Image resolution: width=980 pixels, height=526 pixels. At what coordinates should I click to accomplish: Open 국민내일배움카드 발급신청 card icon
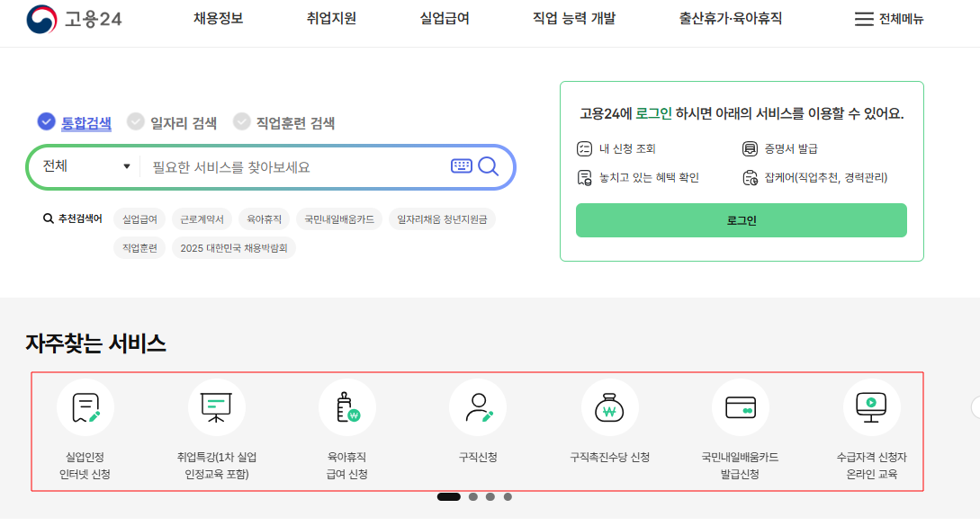tap(741, 407)
